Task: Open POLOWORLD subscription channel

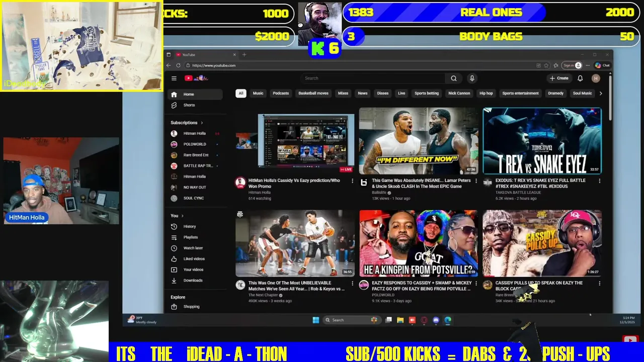Action: (x=195, y=144)
